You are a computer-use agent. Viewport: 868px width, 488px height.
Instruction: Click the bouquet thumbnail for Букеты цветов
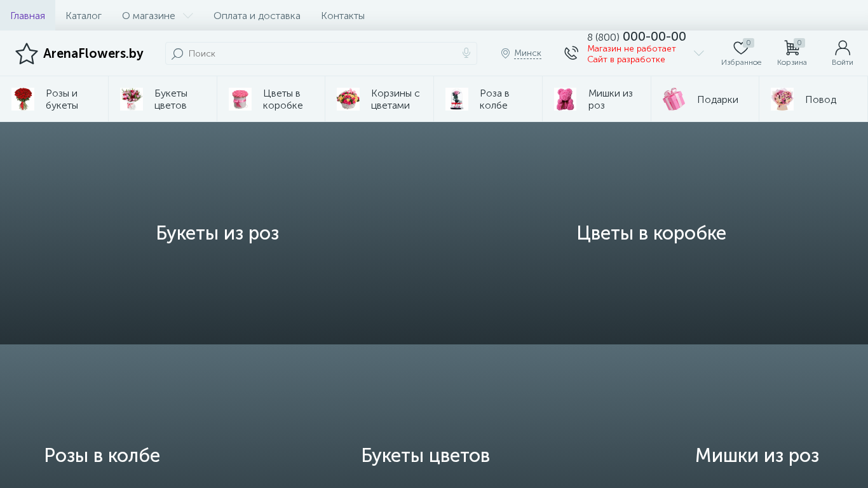tap(132, 99)
